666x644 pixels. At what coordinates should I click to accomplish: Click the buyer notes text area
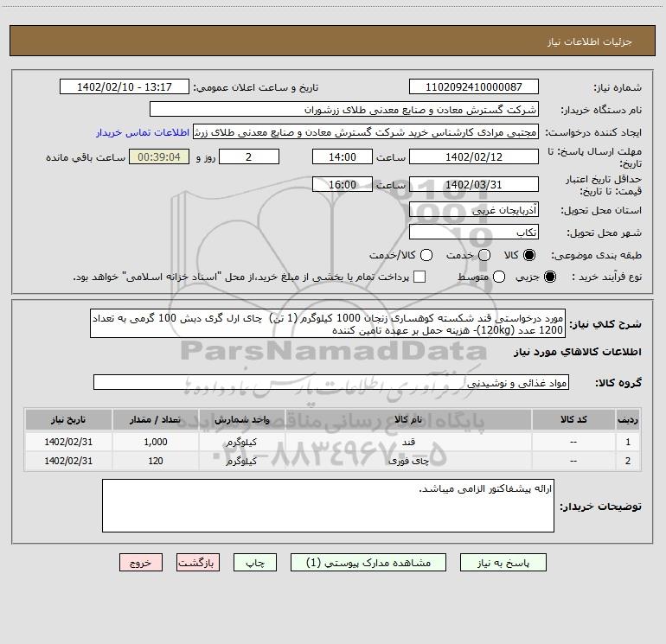click(329, 506)
